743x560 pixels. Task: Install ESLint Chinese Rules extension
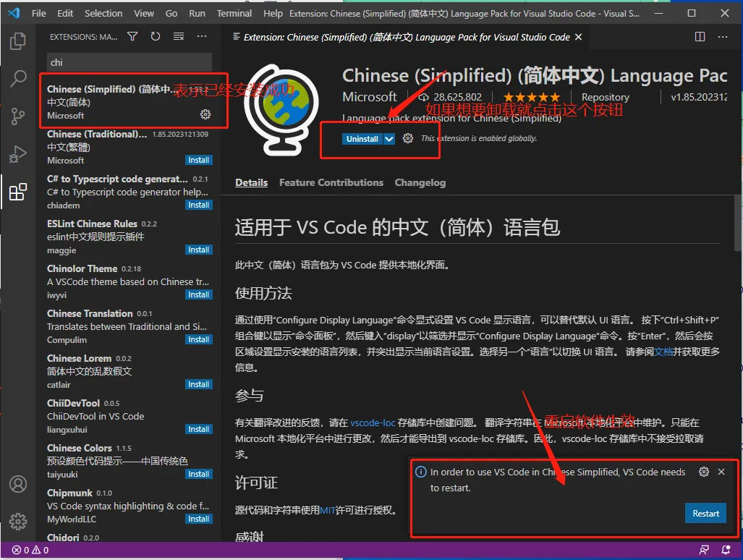pyautogui.click(x=198, y=250)
